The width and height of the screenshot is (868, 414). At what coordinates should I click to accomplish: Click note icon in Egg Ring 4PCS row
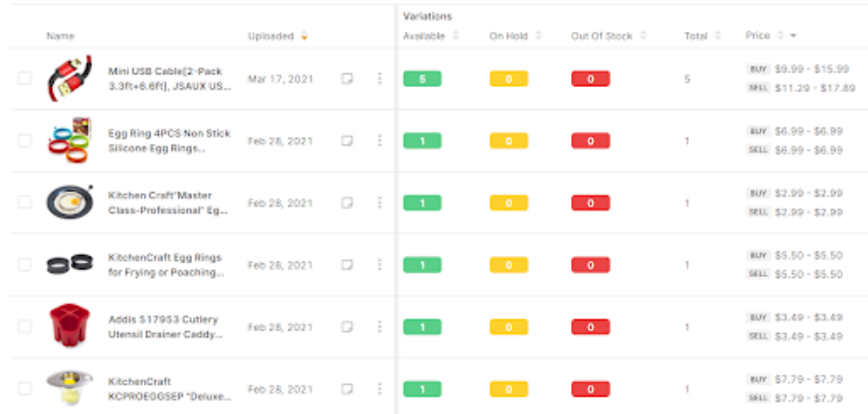point(347,141)
